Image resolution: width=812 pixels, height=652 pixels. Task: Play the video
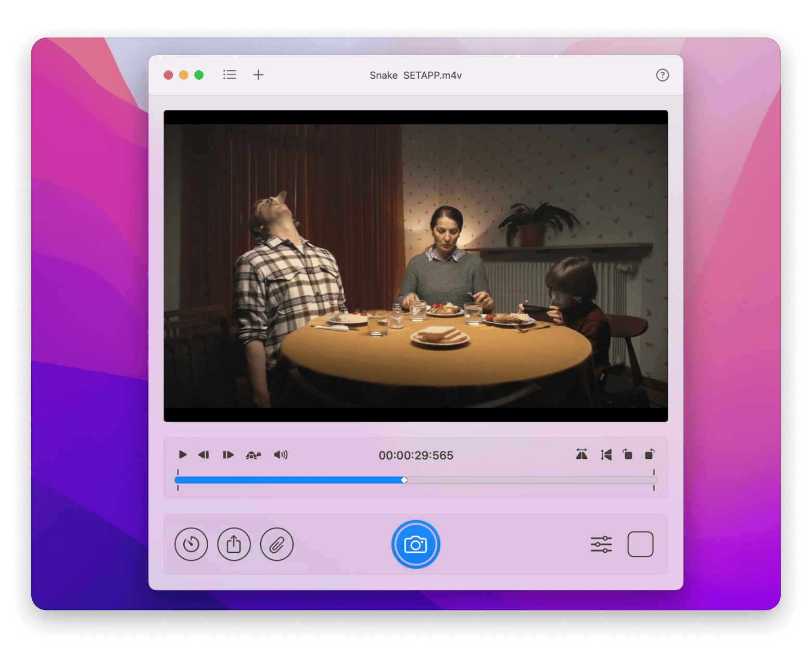tap(182, 455)
